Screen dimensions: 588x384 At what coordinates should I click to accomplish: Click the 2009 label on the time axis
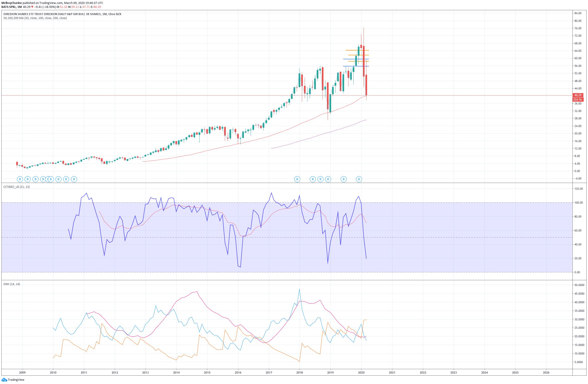(x=22, y=372)
